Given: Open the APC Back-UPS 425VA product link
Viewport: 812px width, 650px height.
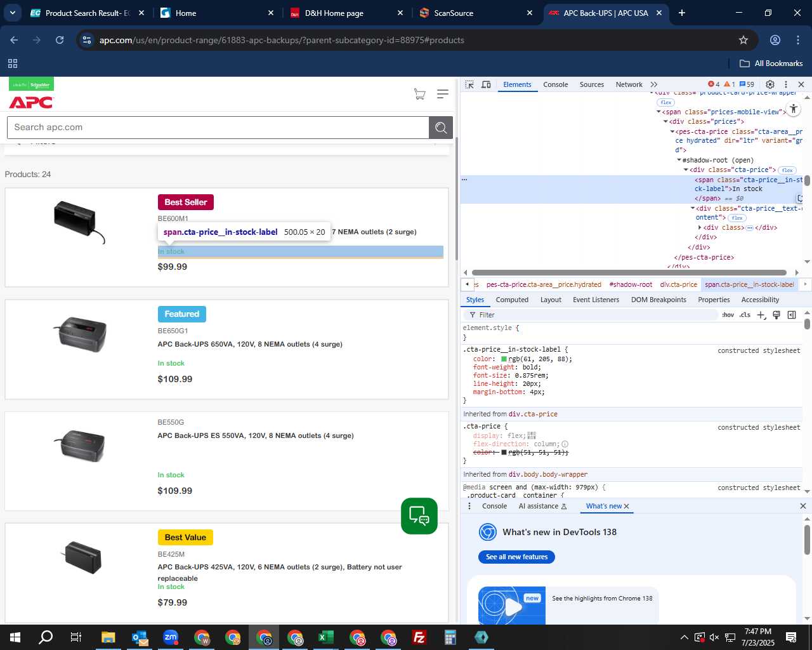Looking at the screenshot, I should [x=280, y=573].
